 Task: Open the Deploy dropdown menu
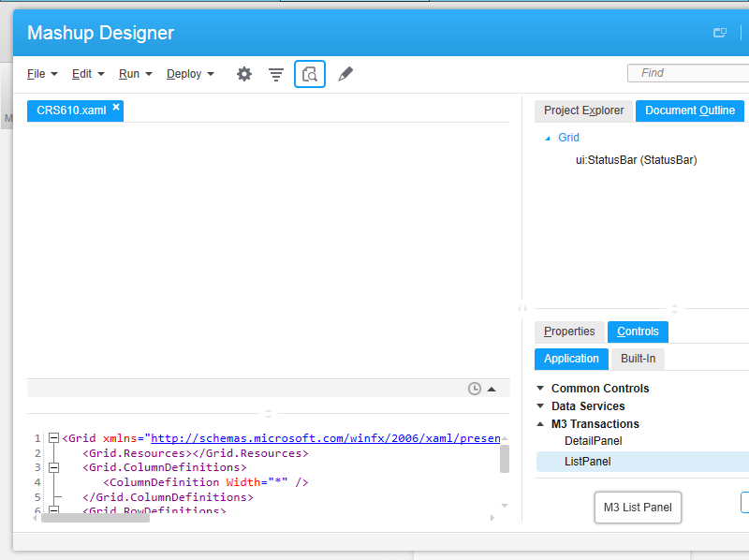click(x=190, y=74)
